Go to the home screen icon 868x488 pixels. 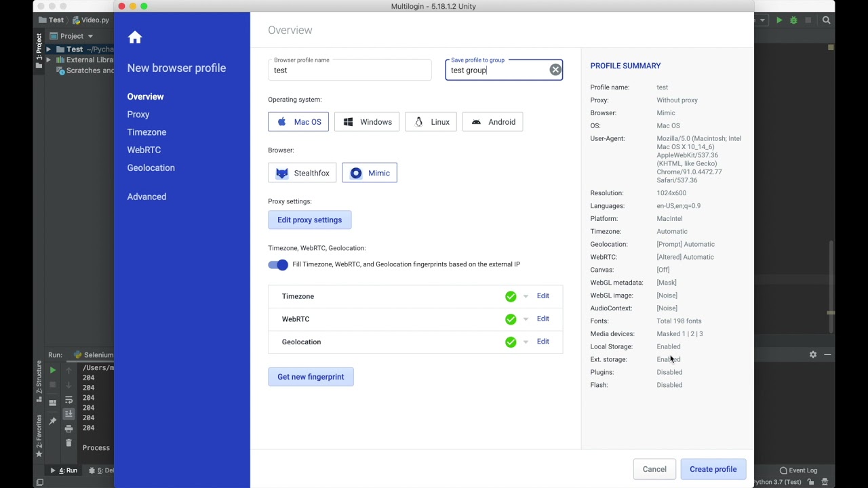point(135,37)
